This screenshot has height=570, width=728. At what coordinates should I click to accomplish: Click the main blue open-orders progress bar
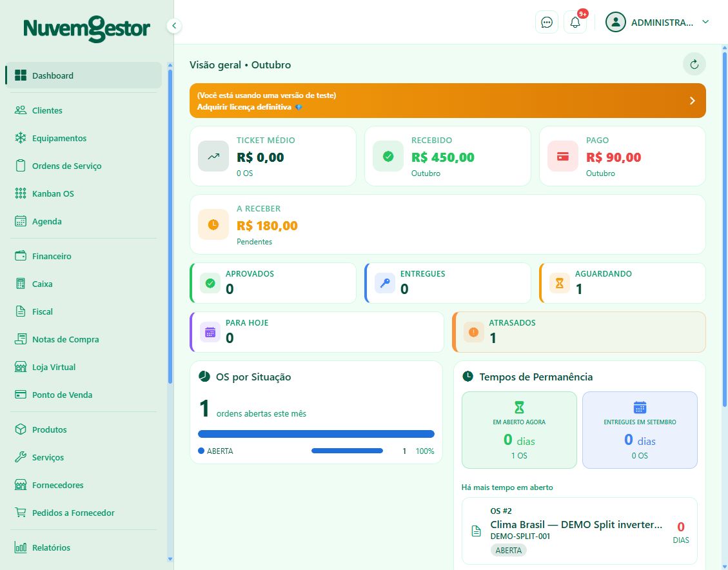tap(316, 434)
